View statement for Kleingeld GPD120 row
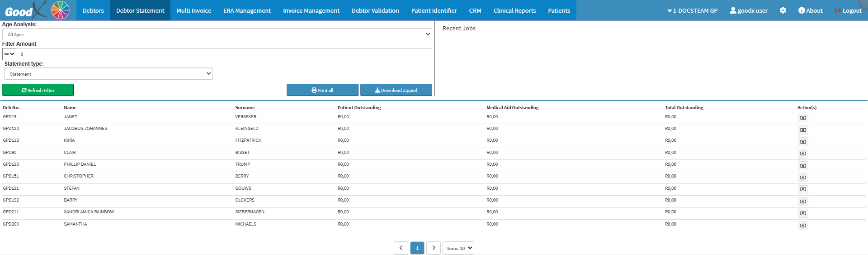 point(803,130)
